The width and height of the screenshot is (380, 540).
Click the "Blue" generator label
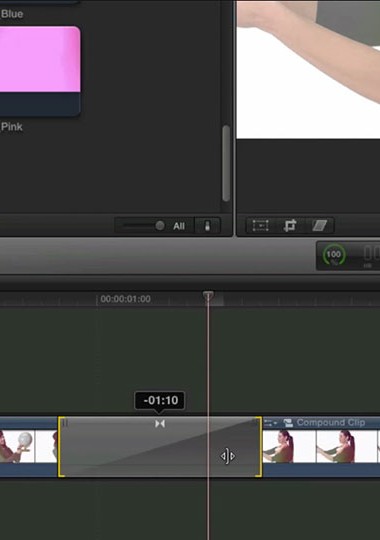[12, 14]
